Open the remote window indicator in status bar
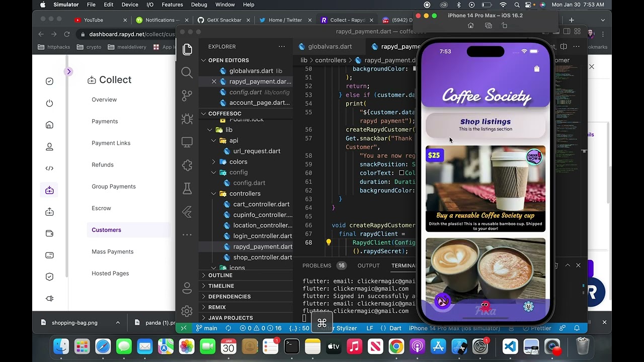Image resolution: width=644 pixels, height=362 pixels. click(184, 328)
